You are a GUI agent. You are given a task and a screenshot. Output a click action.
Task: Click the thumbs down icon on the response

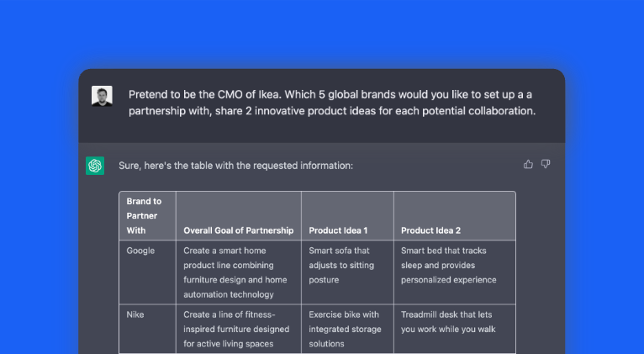(546, 164)
